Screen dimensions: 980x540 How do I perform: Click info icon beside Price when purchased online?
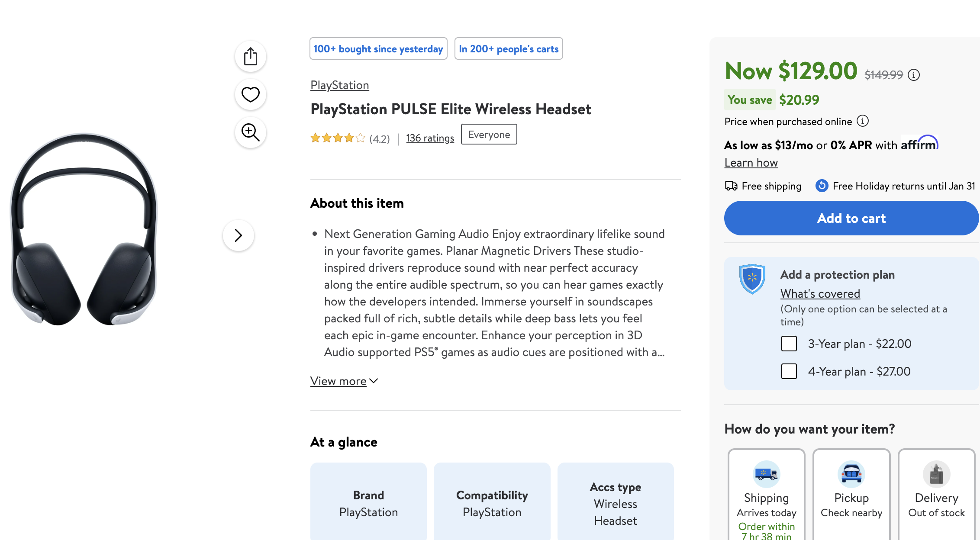(863, 121)
